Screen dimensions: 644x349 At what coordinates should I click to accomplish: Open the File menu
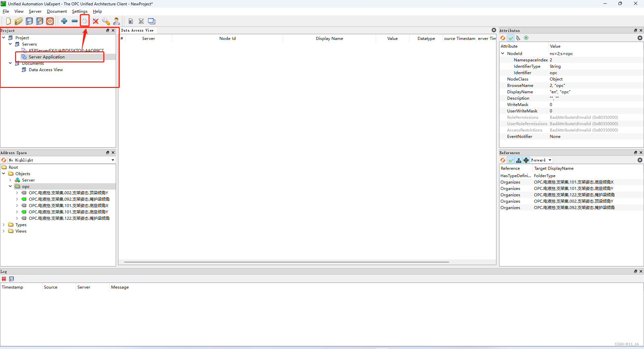pos(6,11)
